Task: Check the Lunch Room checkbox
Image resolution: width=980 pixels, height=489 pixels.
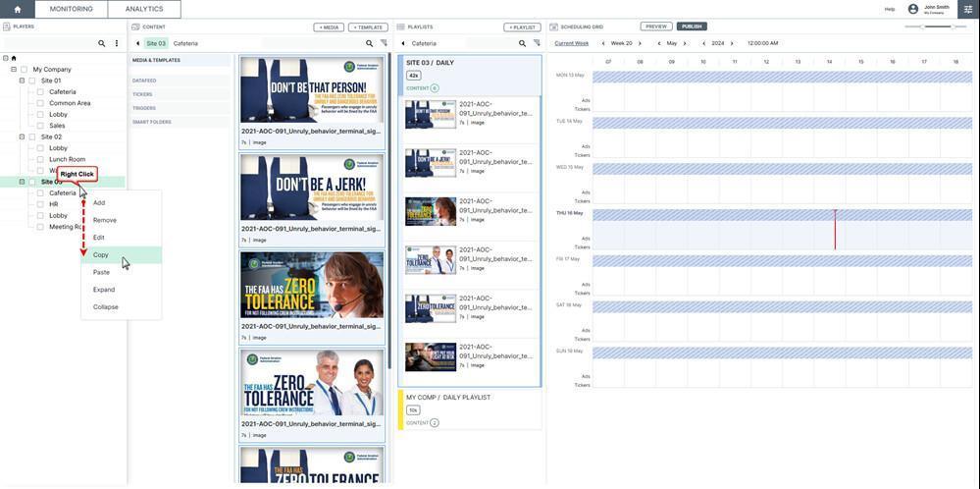Action: click(40, 159)
